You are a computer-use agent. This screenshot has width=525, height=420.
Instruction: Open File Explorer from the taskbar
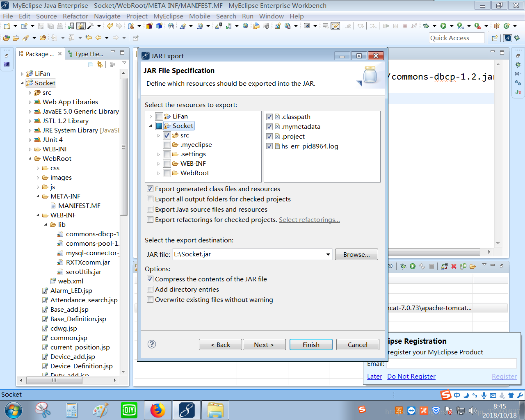pos(215,410)
